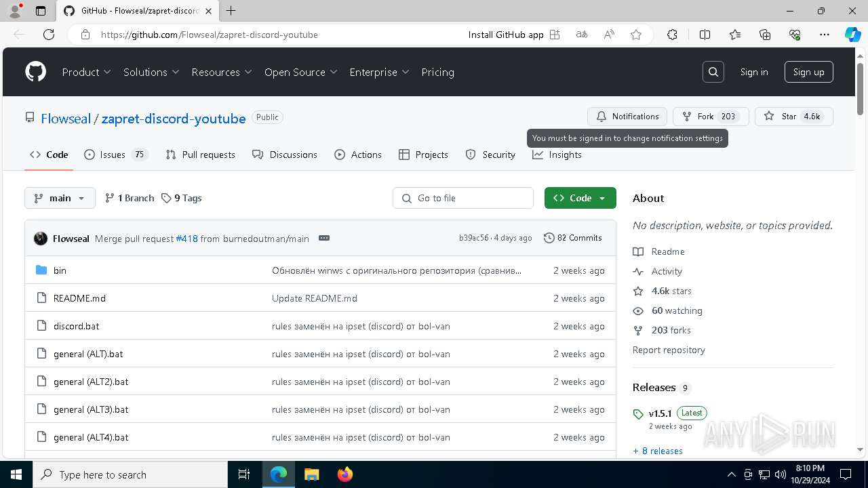Expand the Product menu
This screenshot has width=868, height=488.
point(86,72)
